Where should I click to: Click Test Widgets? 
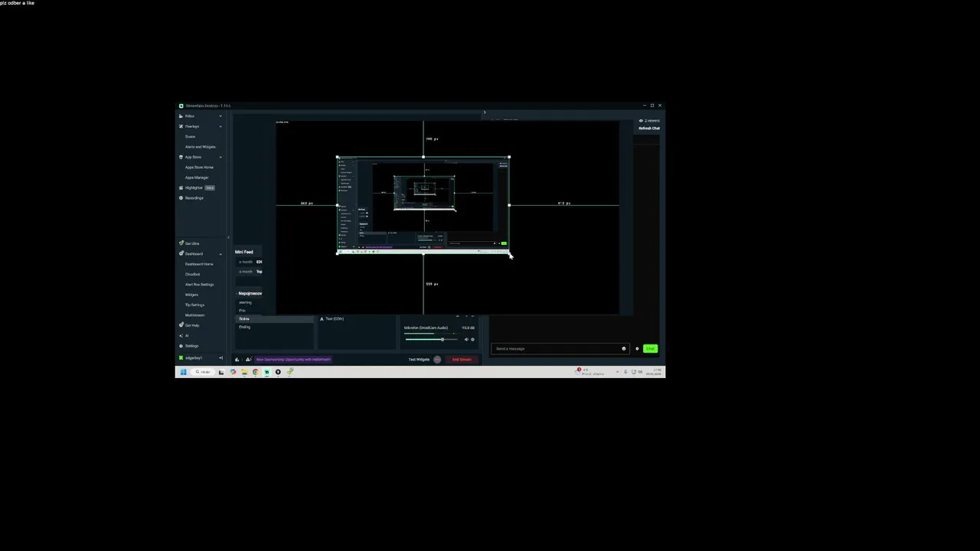[x=419, y=360]
